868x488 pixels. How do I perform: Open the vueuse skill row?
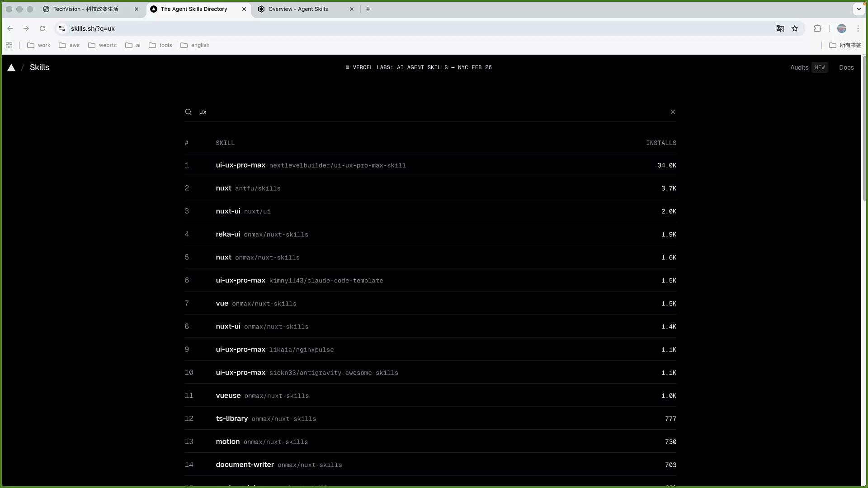(x=430, y=396)
